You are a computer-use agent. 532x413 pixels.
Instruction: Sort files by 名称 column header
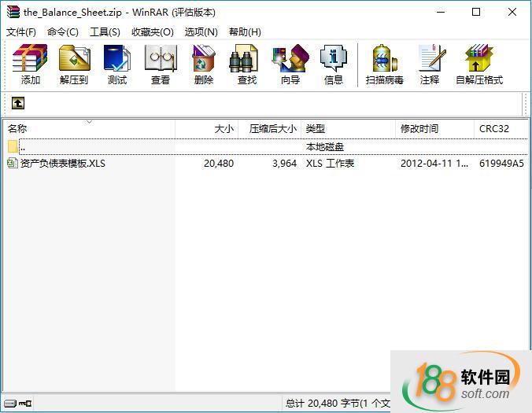(x=17, y=128)
